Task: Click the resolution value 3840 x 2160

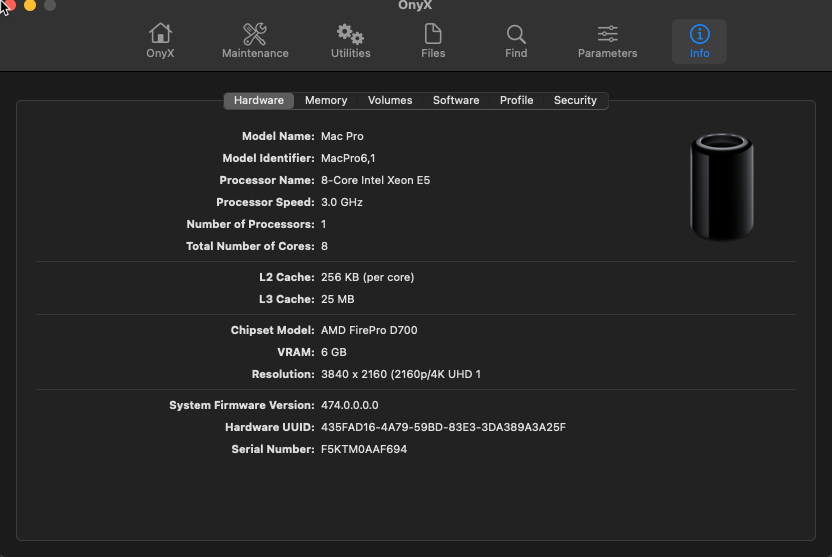Action: 401,375
